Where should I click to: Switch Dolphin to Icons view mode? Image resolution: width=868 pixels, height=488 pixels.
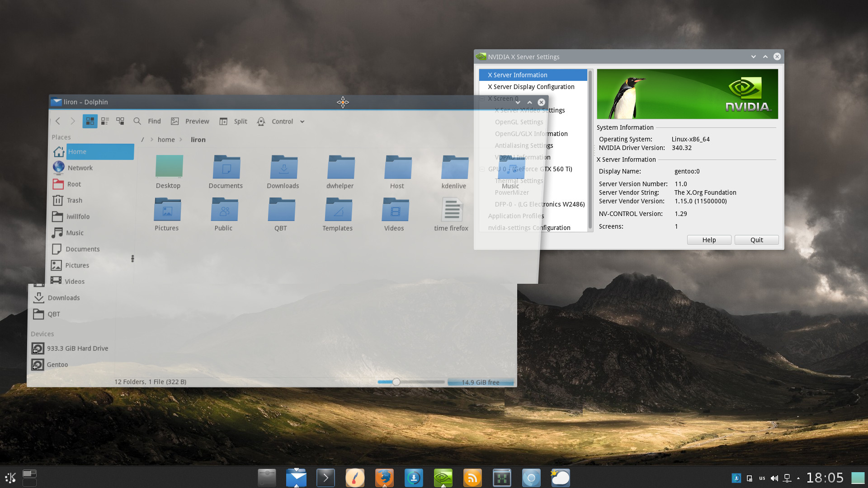(90, 121)
